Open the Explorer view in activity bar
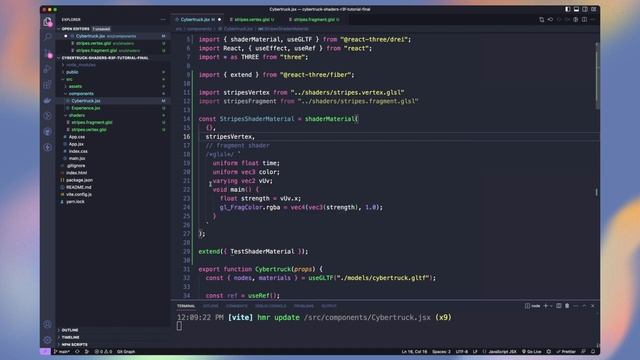The height and width of the screenshot is (360, 640). pyautogui.click(x=48, y=22)
